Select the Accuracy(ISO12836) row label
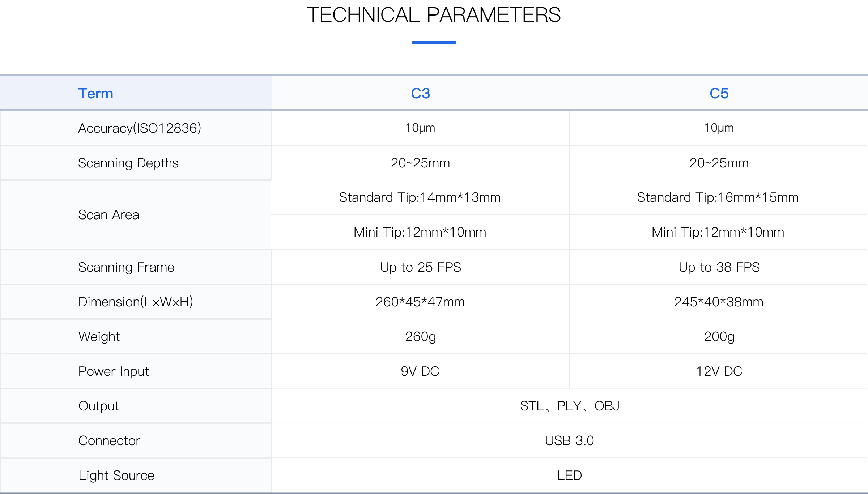Image resolution: width=868 pixels, height=494 pixels. pos(140,128)
